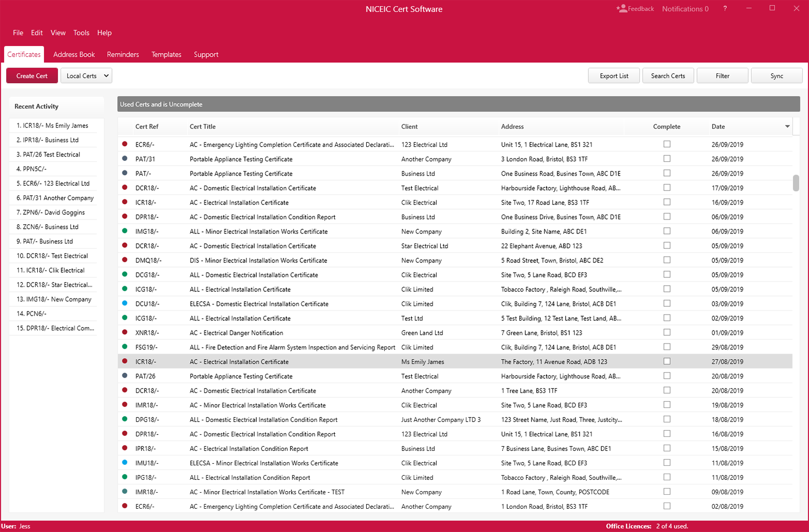Viewport: 809px width, 532px height.
Task: Click red status dot for XNR18/- certificate
Action: (x=125, y=332)
